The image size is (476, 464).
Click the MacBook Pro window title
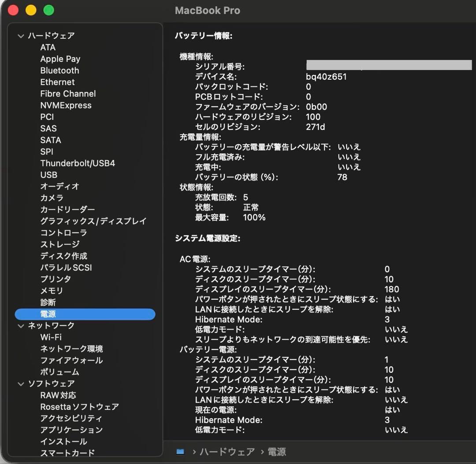coord(208,11)
